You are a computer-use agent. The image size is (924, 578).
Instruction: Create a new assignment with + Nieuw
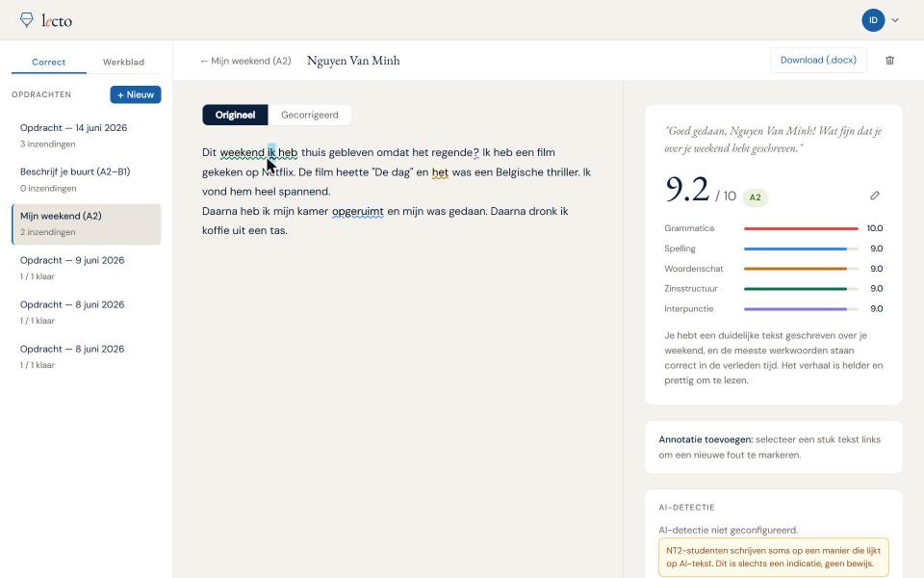click(136, 94)
